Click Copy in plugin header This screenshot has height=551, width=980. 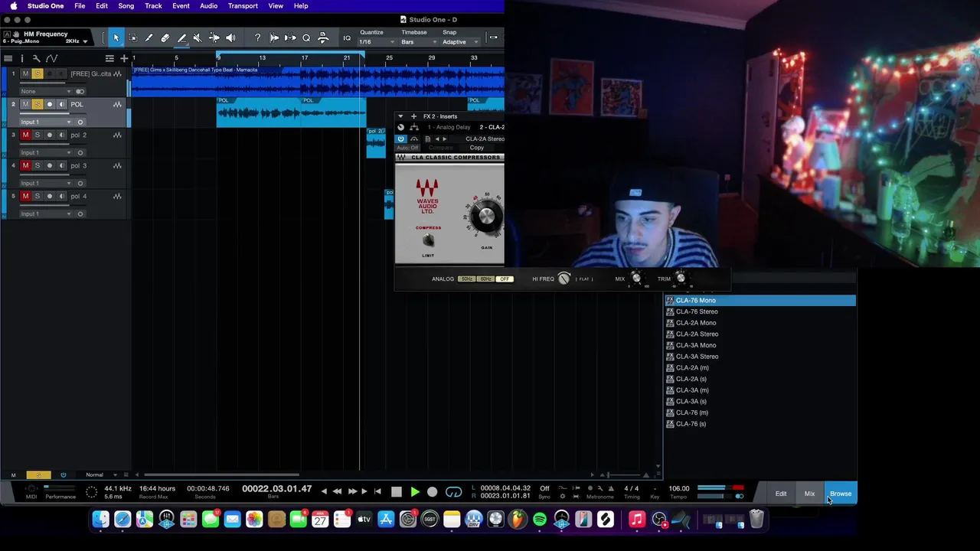pyautogui.click(x=476, y=148)
